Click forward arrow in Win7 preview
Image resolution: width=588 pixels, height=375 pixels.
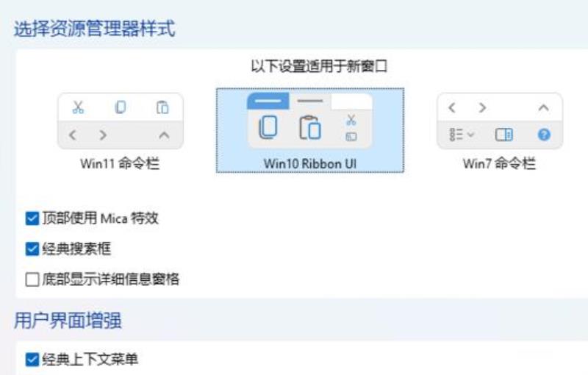[x=482, y=107]
